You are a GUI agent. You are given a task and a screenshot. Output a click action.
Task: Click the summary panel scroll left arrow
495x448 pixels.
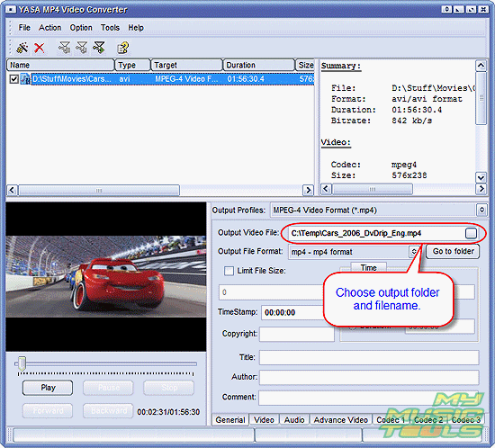point(326,189)
